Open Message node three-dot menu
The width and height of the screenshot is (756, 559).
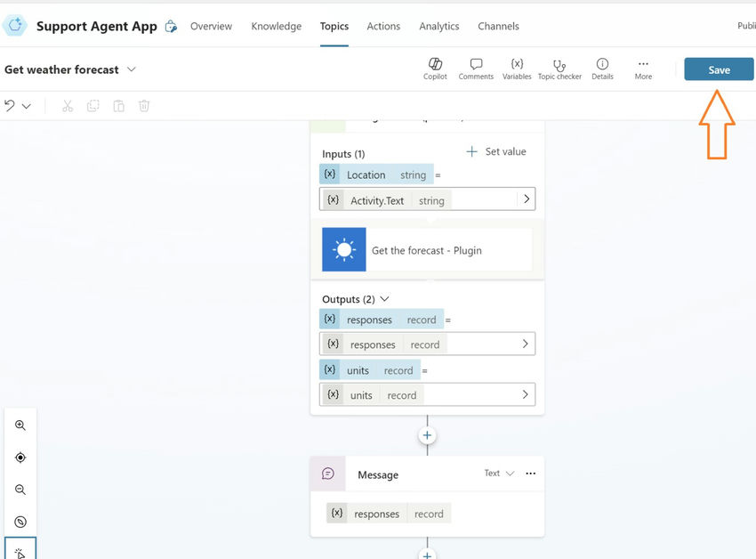(530, 474)
